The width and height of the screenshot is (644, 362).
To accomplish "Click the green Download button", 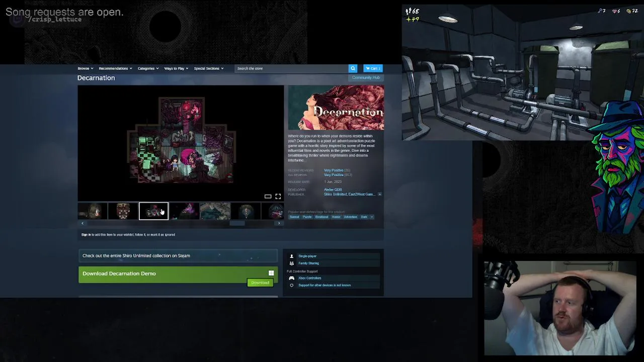I will [x=260, y=283].
